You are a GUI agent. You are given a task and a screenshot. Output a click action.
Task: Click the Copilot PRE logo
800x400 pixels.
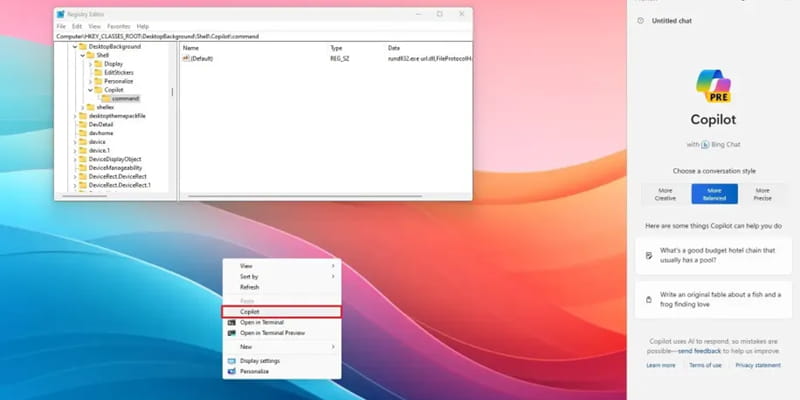coord(713,86)
